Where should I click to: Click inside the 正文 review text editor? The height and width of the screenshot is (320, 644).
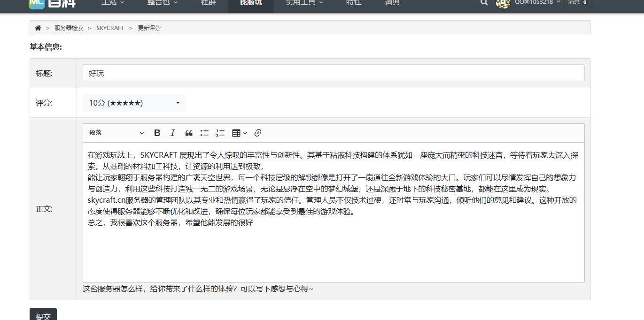334,213
